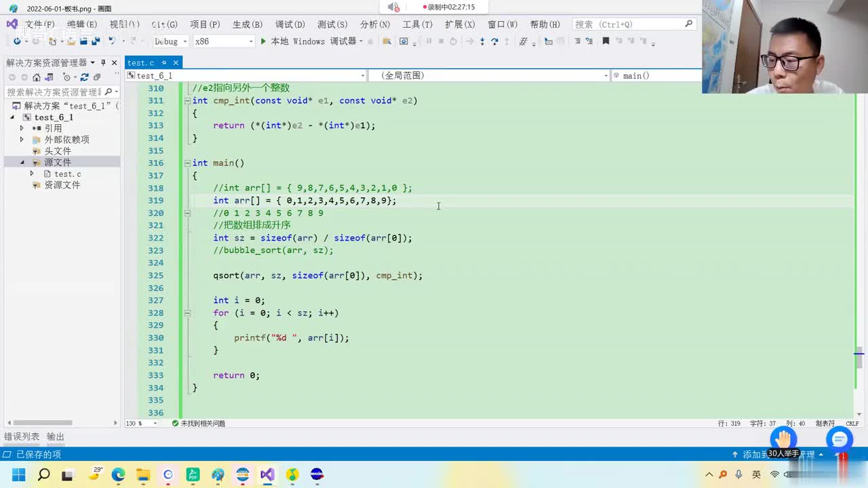
Task: Click the Visual Studio taskbar icon
Action: click(267, 474)
